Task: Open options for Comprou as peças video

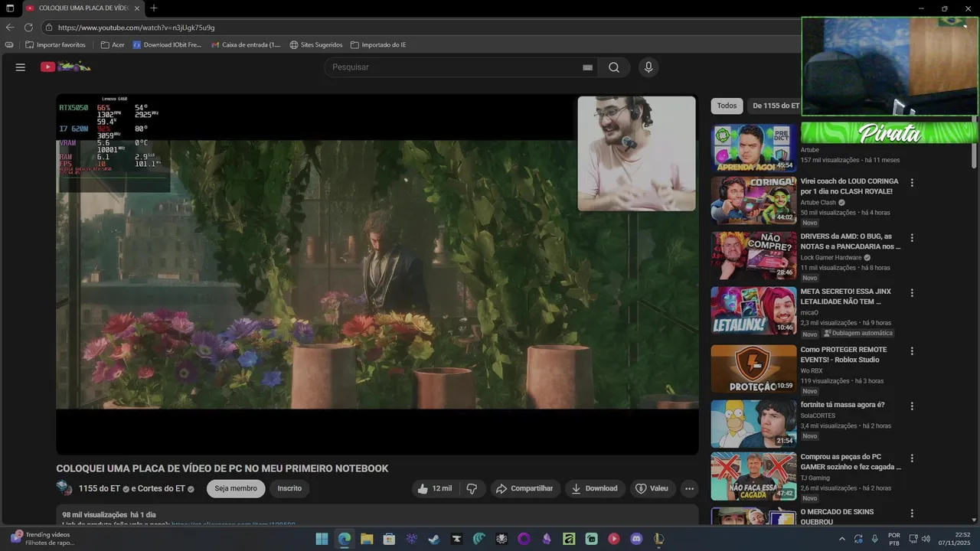Action: [x=912, y=458]
